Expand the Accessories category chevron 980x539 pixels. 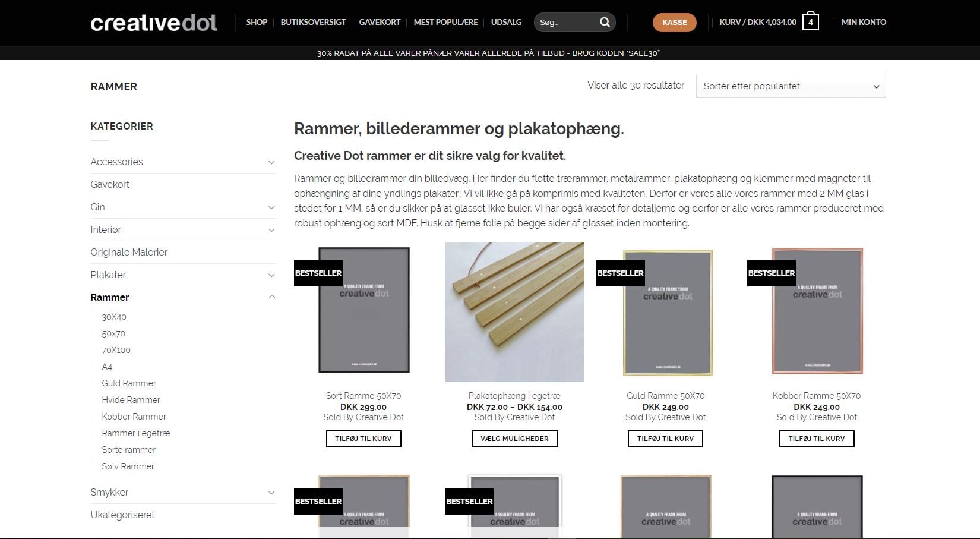(x=271, y=162)
